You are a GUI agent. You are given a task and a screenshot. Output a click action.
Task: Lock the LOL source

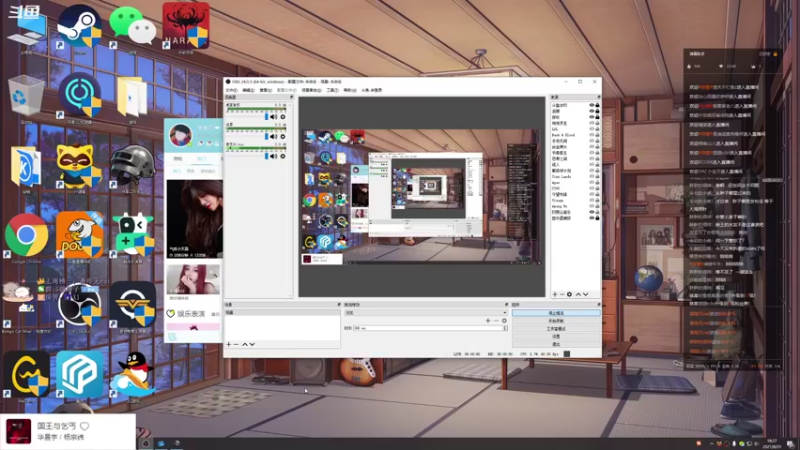point(597,129)
